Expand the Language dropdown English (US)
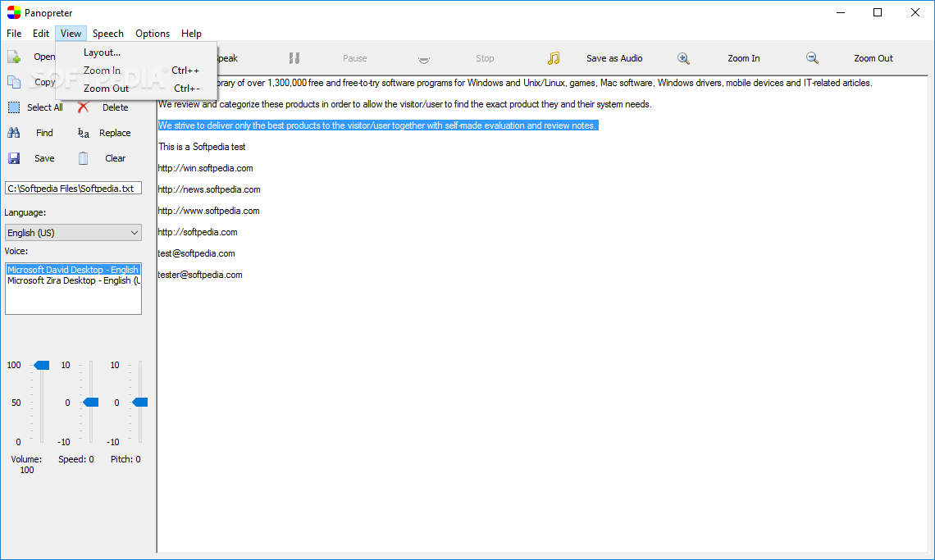Image resolution: width=935 pixels, height=560 pixels. pyautogui.click(x=73, y=233)
